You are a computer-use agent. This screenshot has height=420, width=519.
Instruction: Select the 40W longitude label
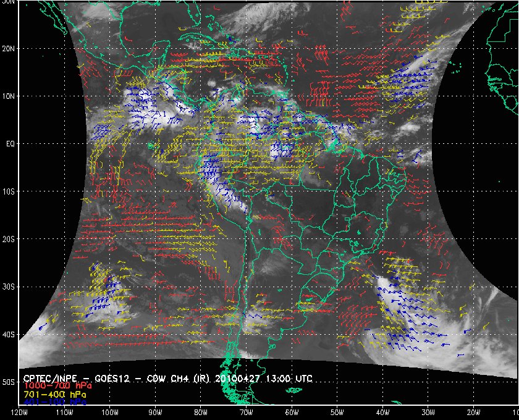[382, 413]
